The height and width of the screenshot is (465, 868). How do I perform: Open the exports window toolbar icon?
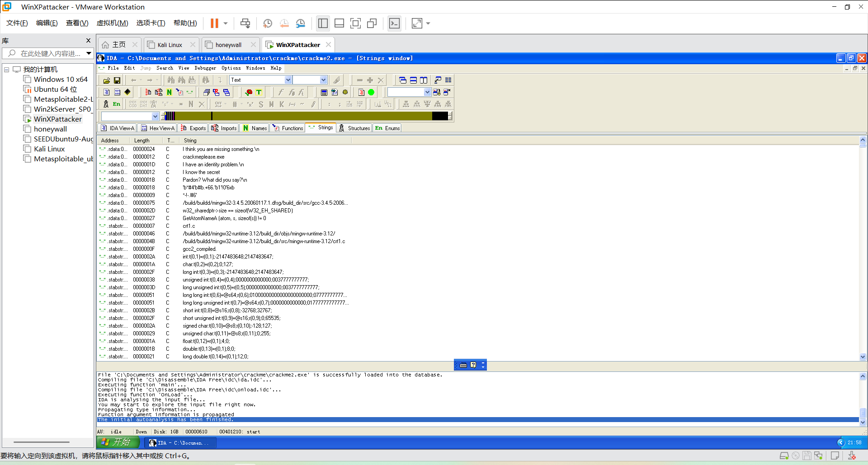tap(148, 92)
